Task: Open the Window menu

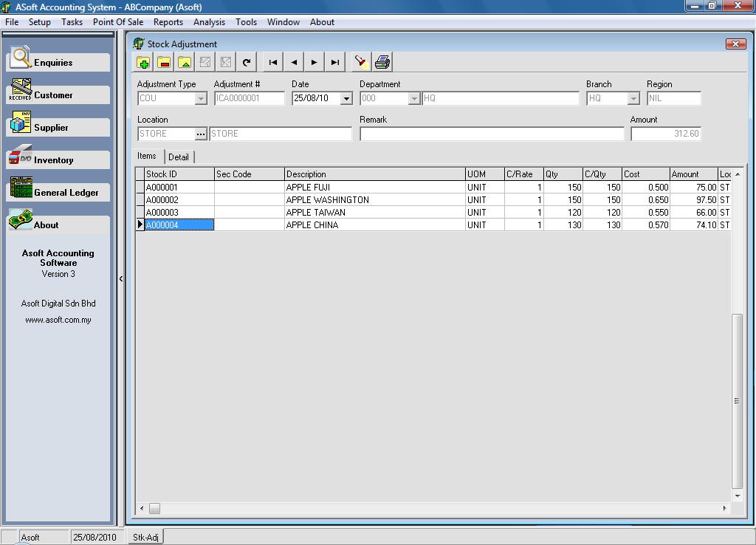Action: point(283,21)
